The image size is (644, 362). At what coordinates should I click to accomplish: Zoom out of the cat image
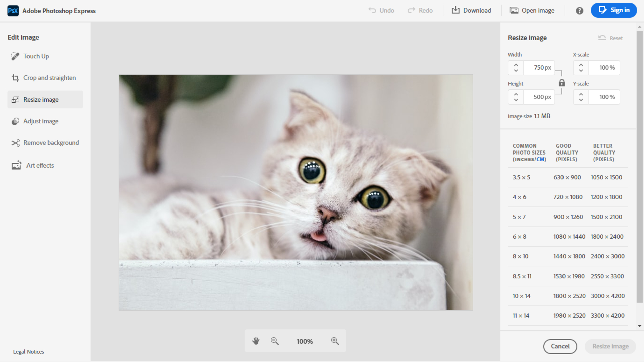[x=275, y=341]
